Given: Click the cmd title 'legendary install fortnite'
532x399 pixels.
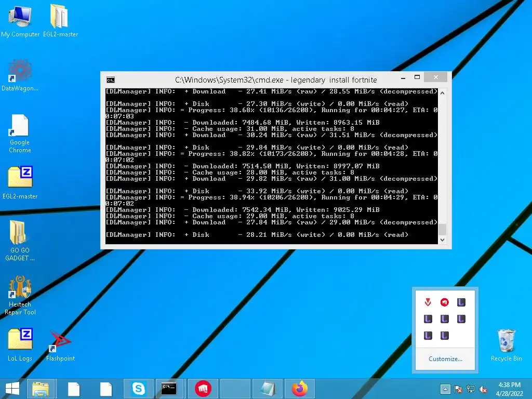Looking at the screenshot, I should [334, 80].
